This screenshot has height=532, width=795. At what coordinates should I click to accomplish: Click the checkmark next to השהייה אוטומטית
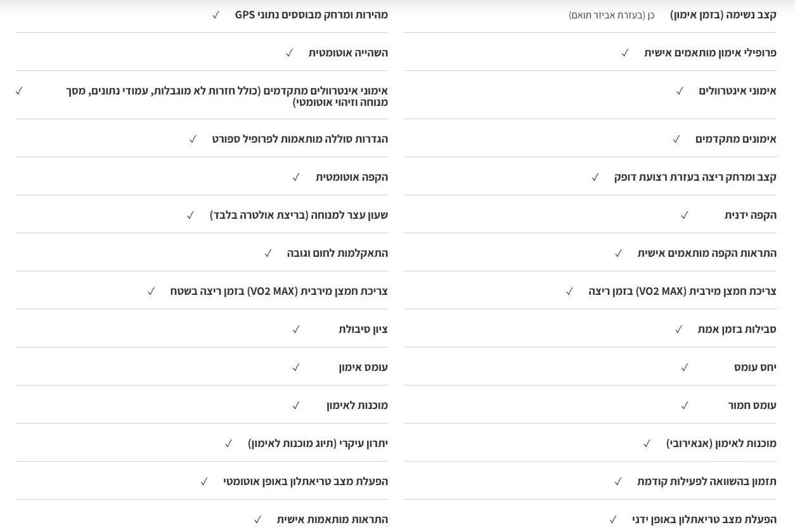tap(289, 53)
